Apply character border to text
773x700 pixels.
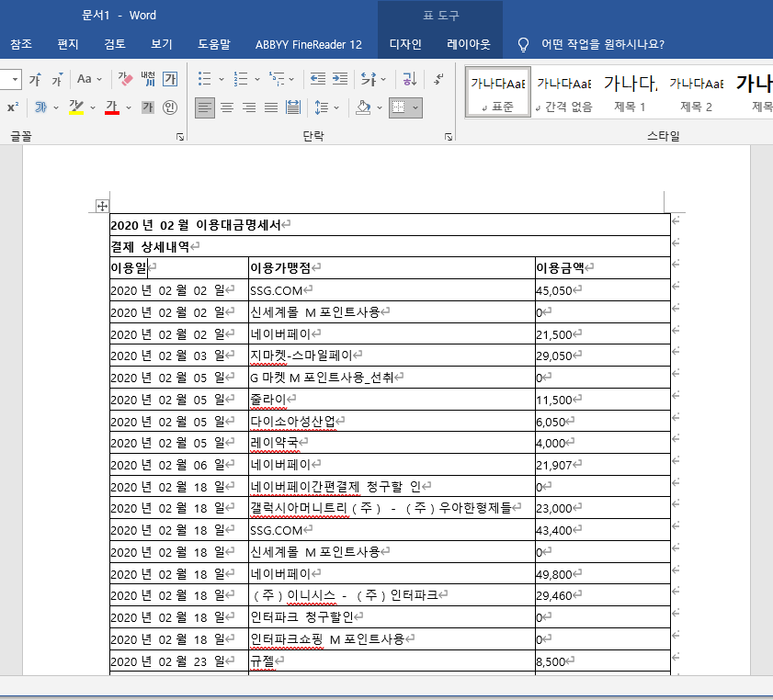(170, 79)
